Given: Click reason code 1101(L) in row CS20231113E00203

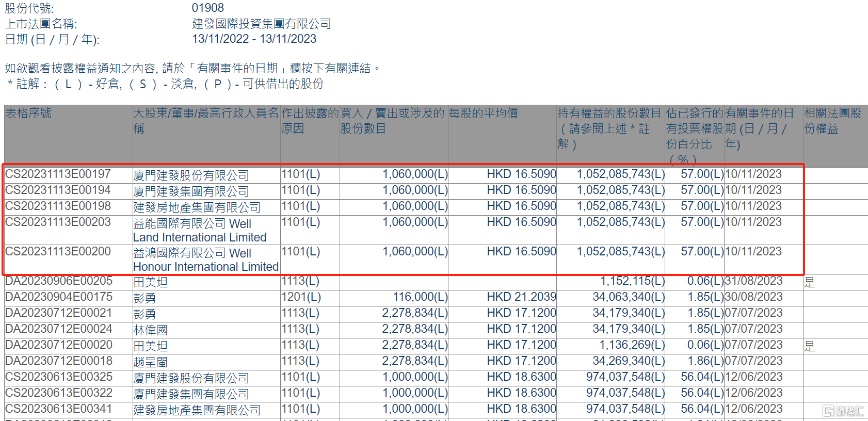Looking at the screenshot, I should coord(301,222).
